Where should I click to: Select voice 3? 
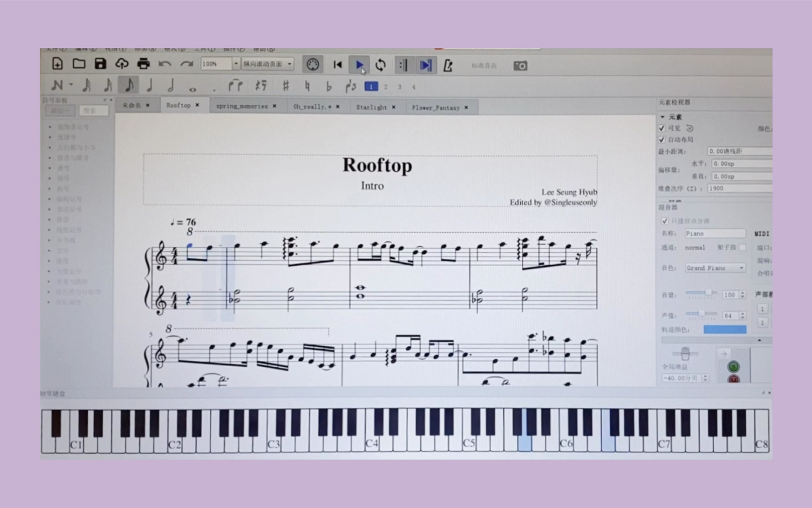(400, 87)
